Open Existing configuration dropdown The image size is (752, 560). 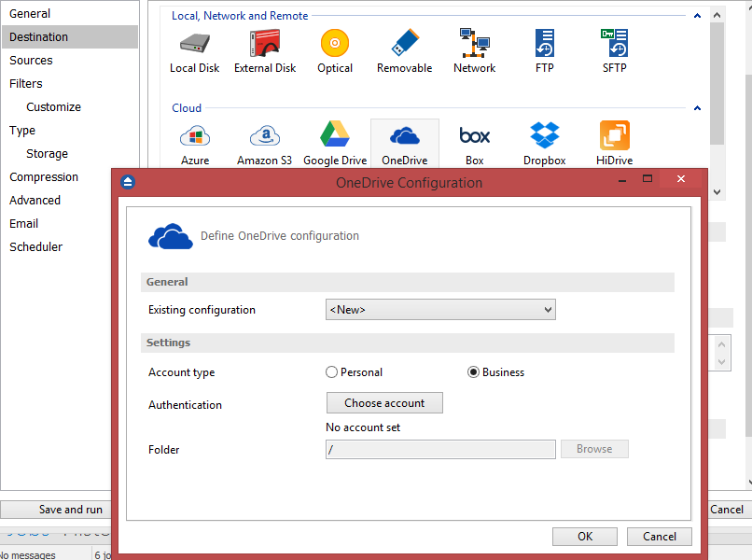pyautogui.click(x=440, y=310)
